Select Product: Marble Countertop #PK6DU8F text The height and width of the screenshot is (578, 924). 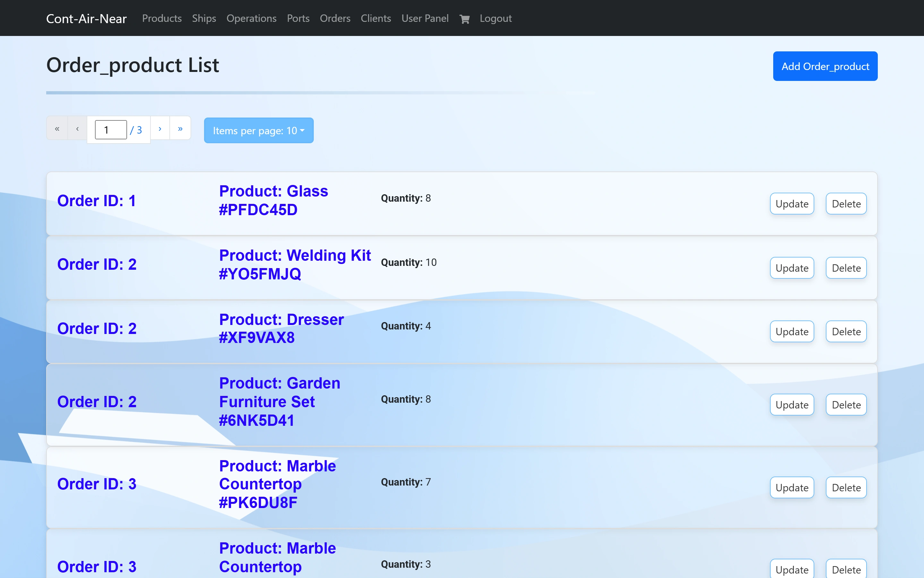[278, 484]
